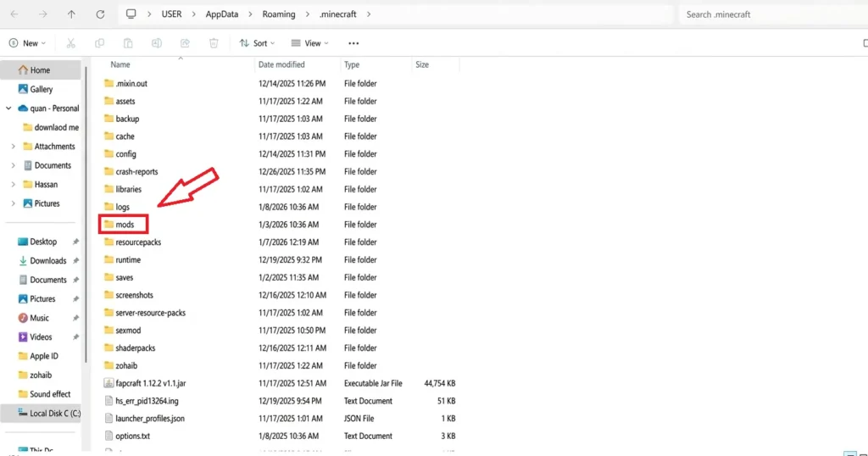Viewport: 868px width, 456px height.
Task: Select the crash-reports folder
Action: click(131, 171)
